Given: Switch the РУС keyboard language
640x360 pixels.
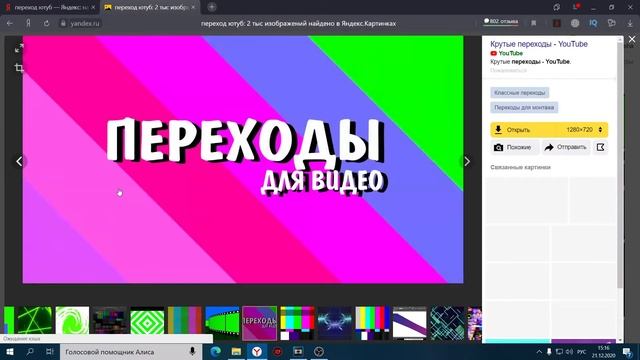Looking at the screenshot, I should 582,351.
